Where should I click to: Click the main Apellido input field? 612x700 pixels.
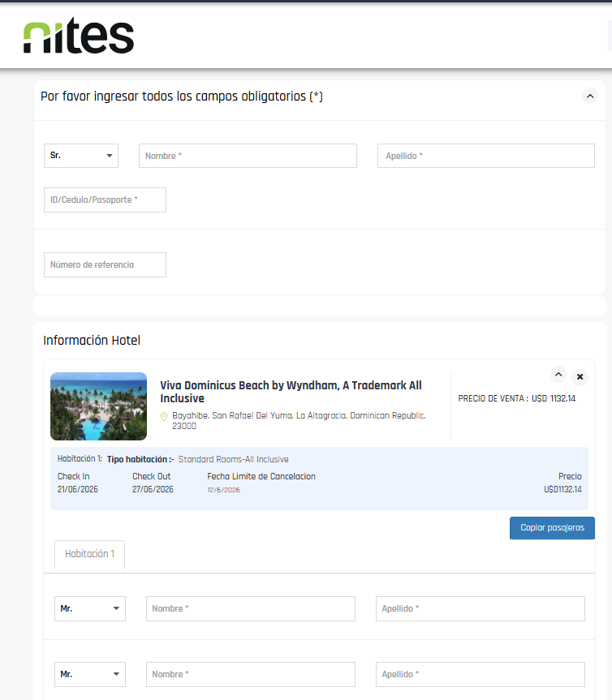[485, 156]
